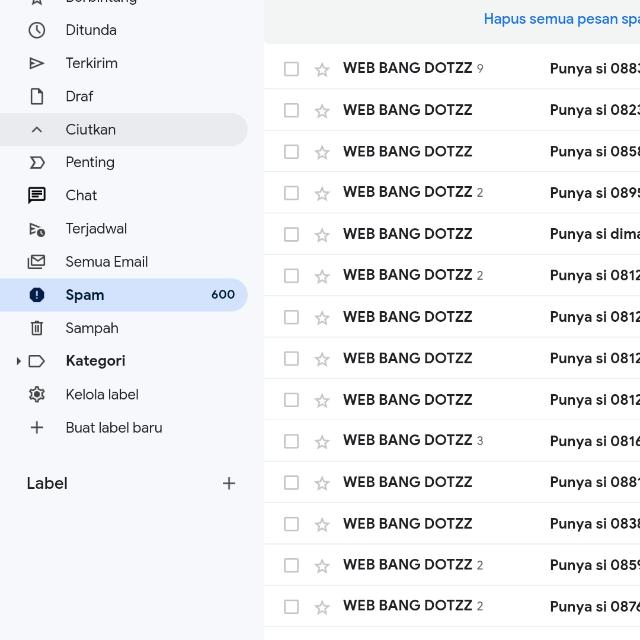640x640 pixels.
Task: Click the Terkirim send arrow icon
Action: pos(37,63)
